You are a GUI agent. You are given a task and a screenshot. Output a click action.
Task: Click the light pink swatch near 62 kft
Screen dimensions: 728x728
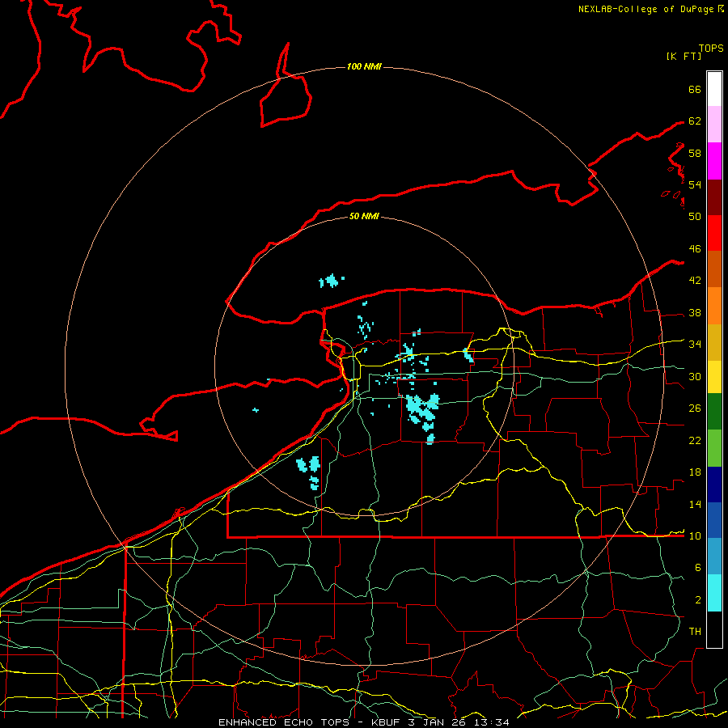click(x=714, y=125)
